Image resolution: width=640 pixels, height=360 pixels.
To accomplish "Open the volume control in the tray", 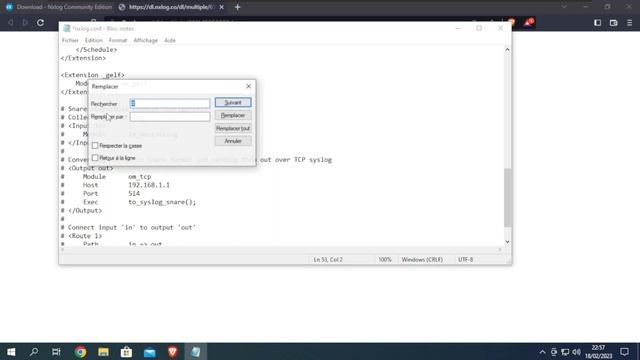I will (x=576, y=352).
